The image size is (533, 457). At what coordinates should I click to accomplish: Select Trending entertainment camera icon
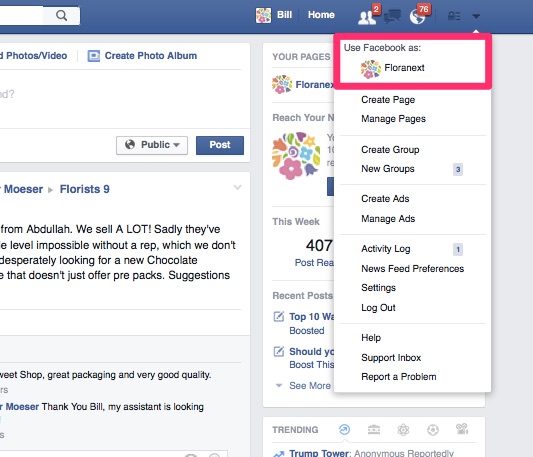tap(462, 429)
